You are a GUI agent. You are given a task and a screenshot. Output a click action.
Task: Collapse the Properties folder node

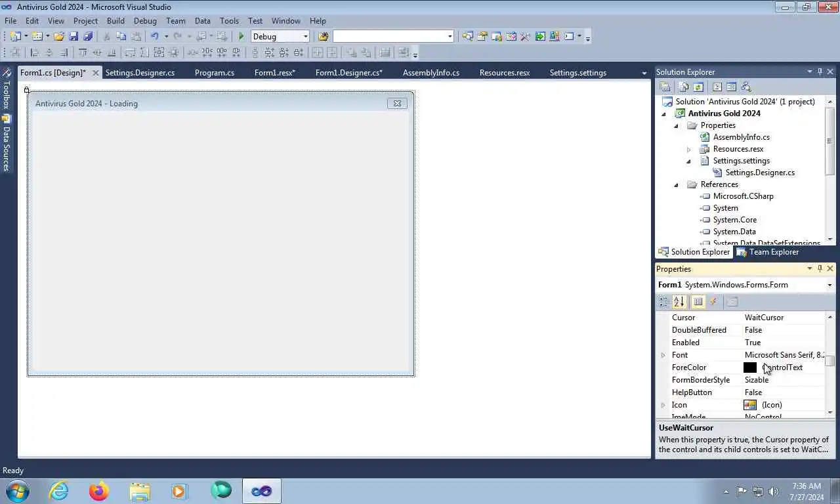tap(676, 125)
